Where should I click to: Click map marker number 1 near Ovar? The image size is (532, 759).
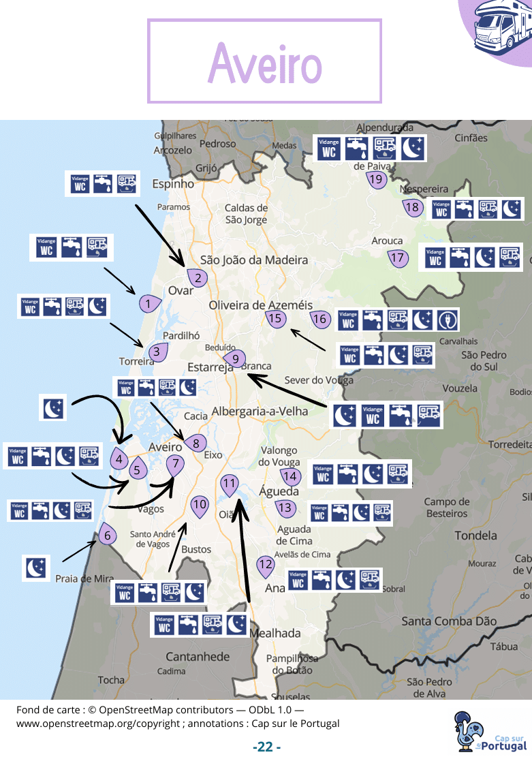point(149,304)
